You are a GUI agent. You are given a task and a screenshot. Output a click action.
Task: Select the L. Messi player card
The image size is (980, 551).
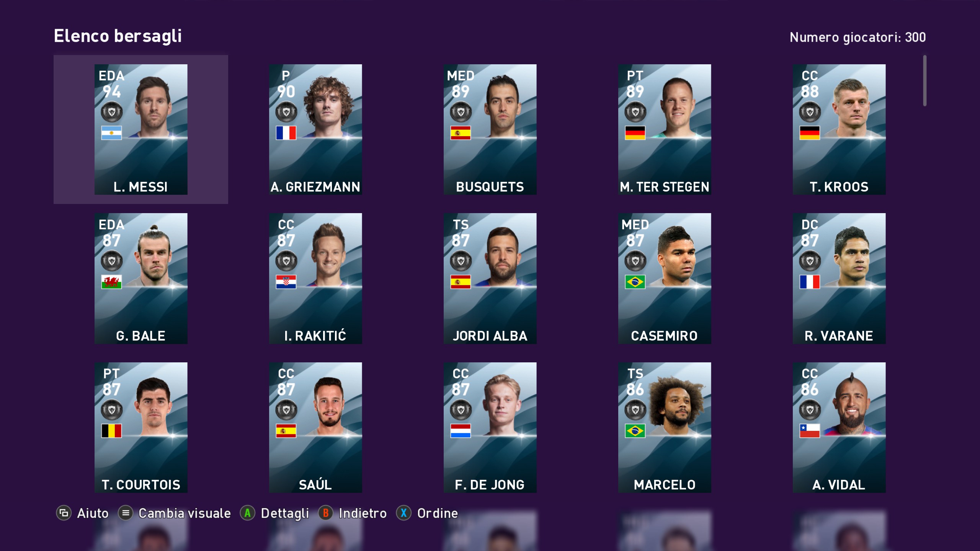(x=141, y=129)
